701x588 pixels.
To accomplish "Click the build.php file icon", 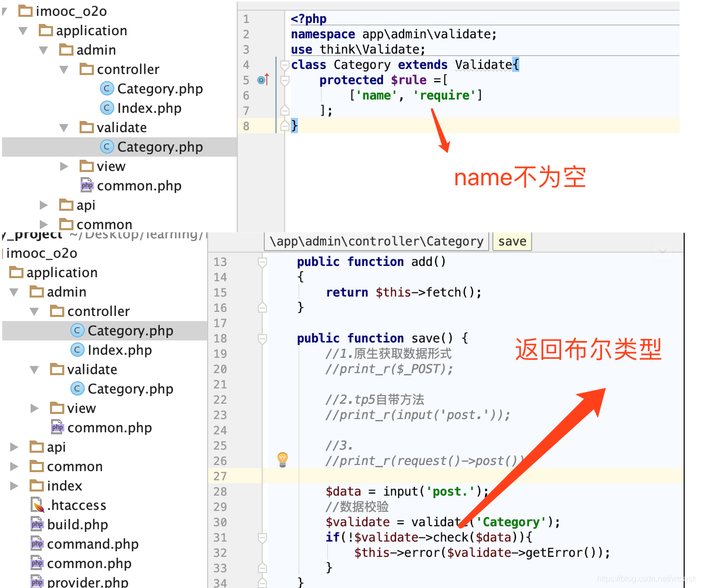I will (x=37, y=524).
